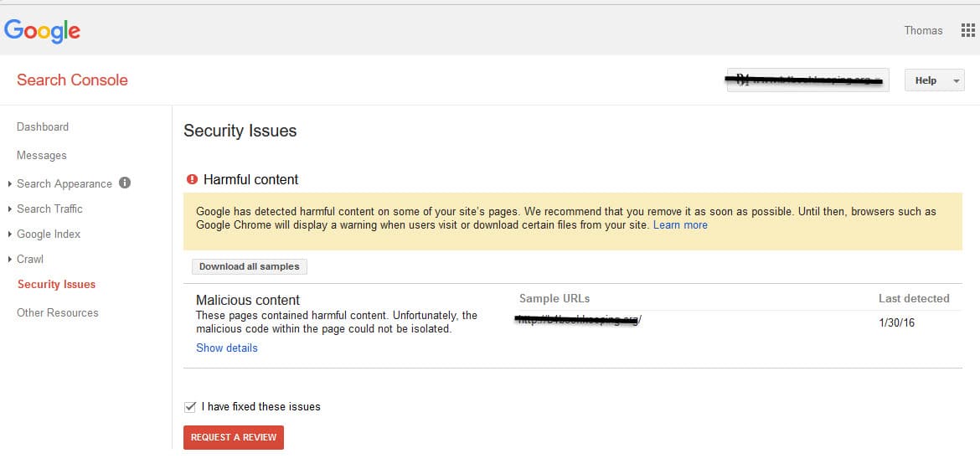The image size is (980, 469).
Task: Select Google Index in sidebar
Action: pos(49,234)
